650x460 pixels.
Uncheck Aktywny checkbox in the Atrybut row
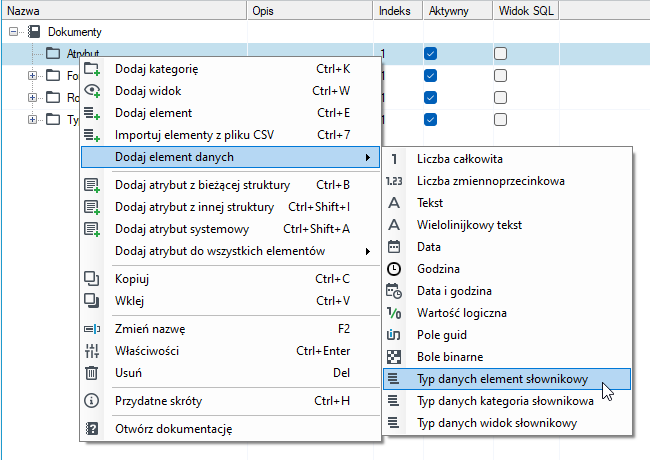(430, 53)
